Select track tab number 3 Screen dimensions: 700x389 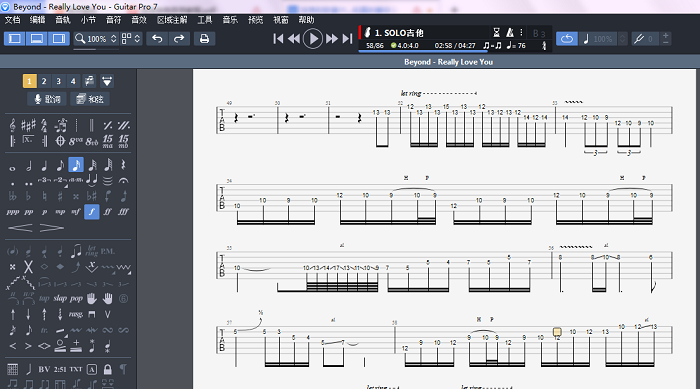58,81
